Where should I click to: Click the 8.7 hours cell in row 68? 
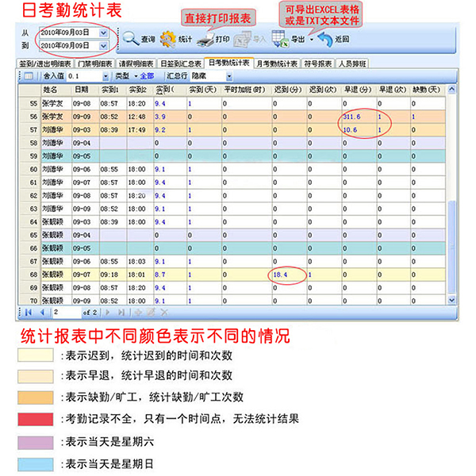[x=170, y=274]
